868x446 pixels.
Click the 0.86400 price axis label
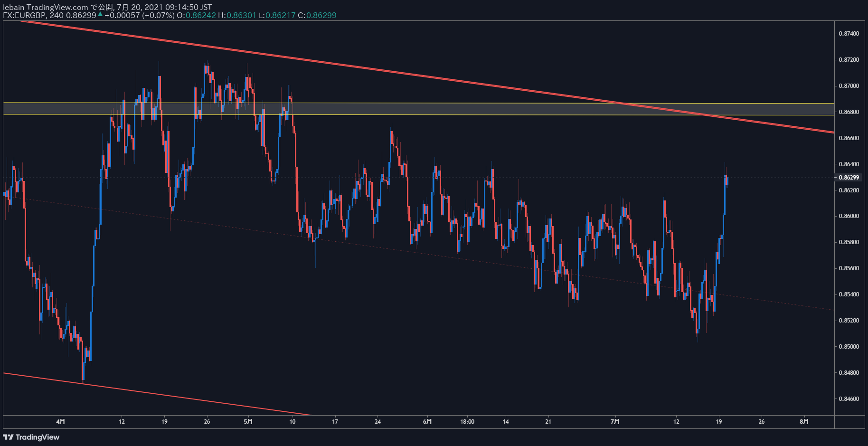point(849,164)
